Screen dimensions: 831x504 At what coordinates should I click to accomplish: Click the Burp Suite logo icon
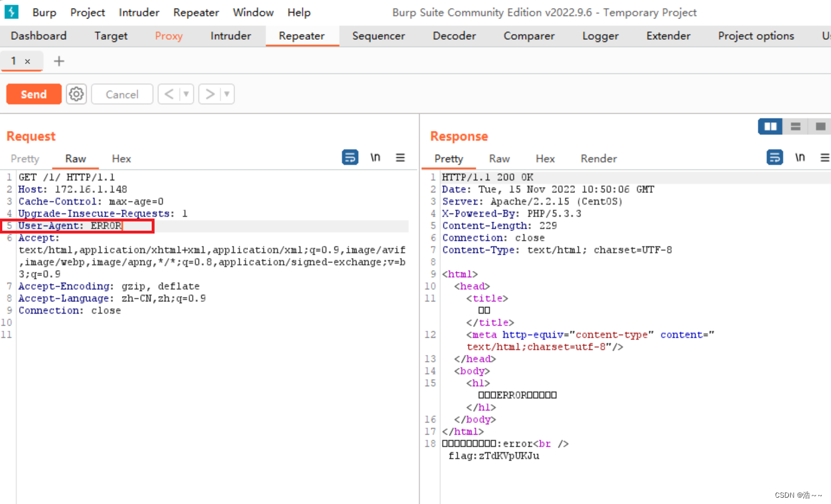11,12
